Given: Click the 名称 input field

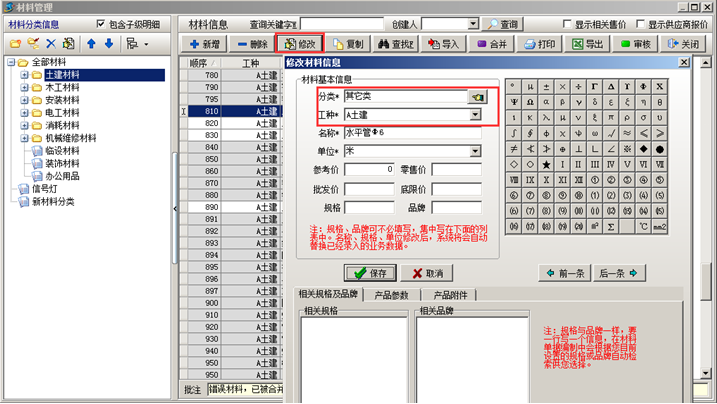Looking at the screenshot, I should (x=411, y=133).
